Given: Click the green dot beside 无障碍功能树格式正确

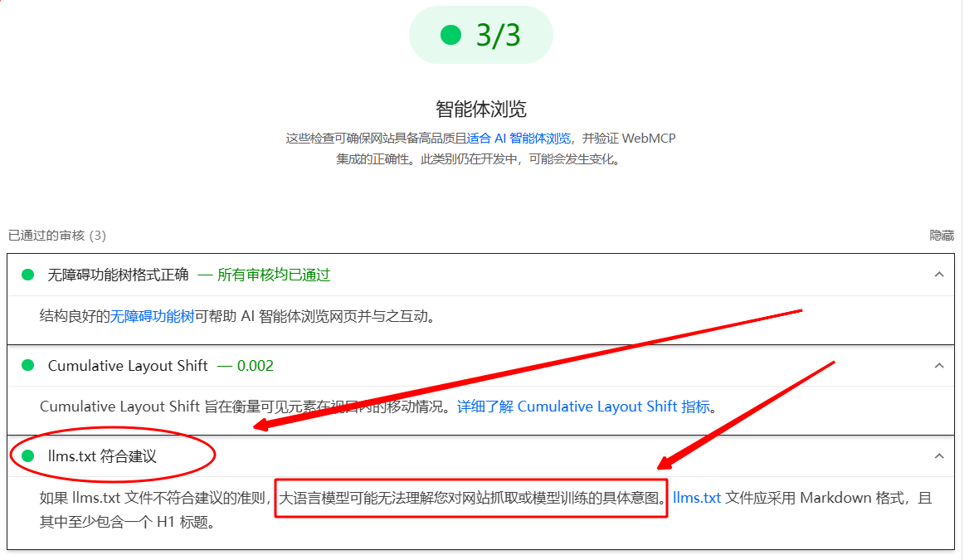Looking at the screenshot, I should (28, 275).
